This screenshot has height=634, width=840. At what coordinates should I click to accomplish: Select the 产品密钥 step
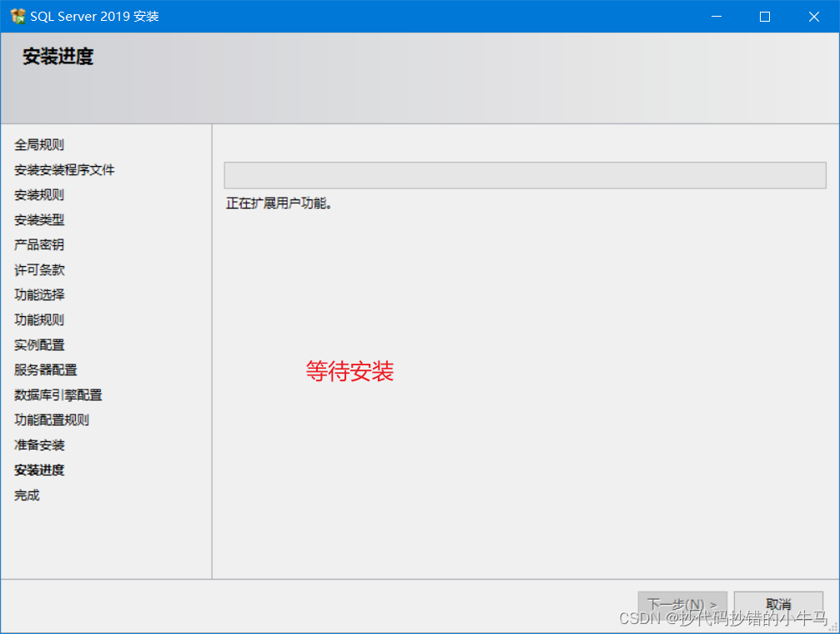coord(39,245)
